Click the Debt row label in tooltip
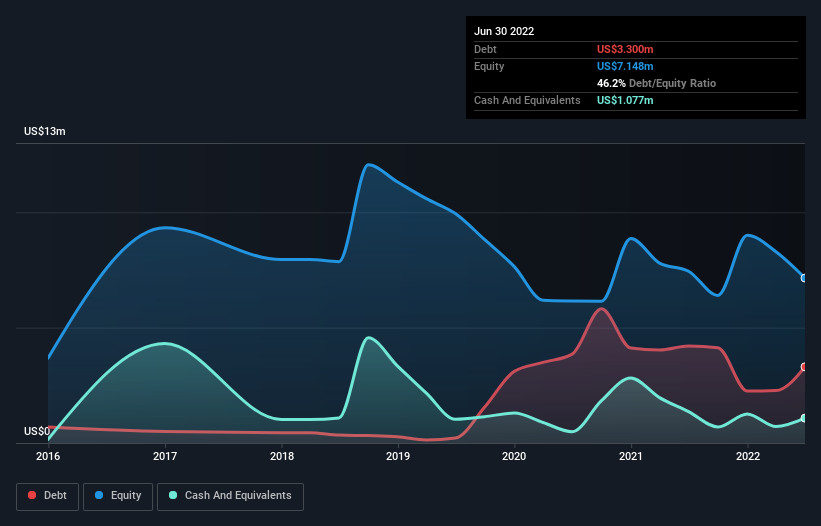The image size is (821, 526). point(485,49)
